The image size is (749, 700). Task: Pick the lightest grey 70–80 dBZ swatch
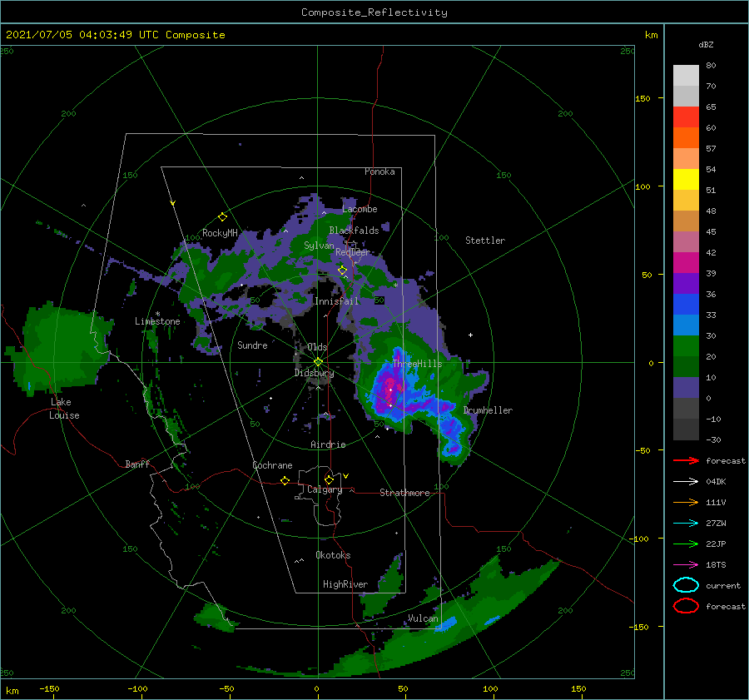pyautogui.click(x=686, y=76)
